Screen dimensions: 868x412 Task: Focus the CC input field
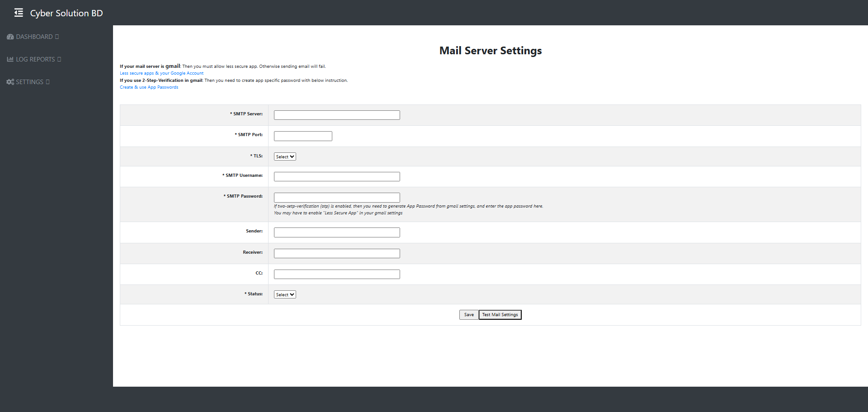337,275
